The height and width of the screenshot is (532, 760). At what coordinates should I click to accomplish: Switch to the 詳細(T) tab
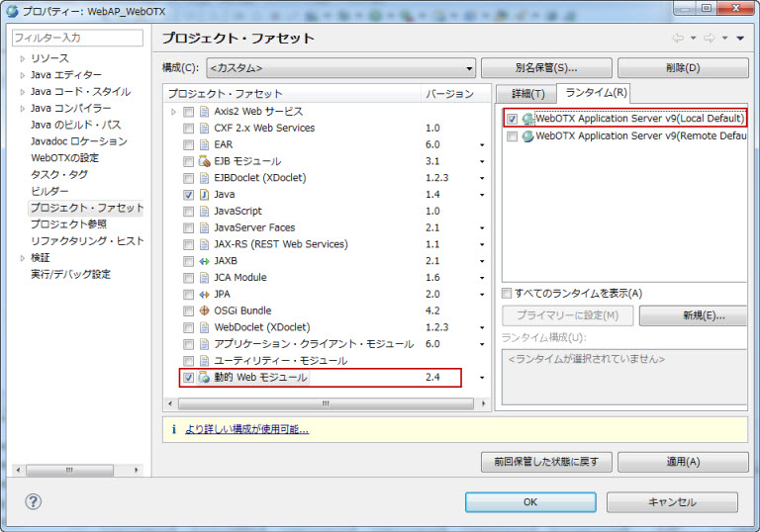tap(525, 94)
